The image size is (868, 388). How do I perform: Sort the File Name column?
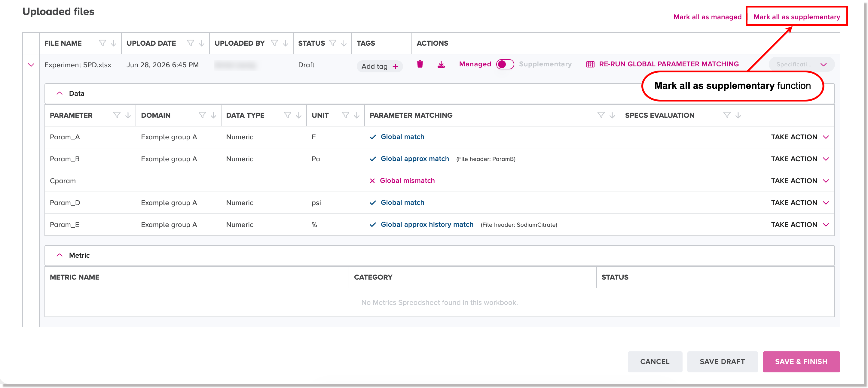pos(114,43)
